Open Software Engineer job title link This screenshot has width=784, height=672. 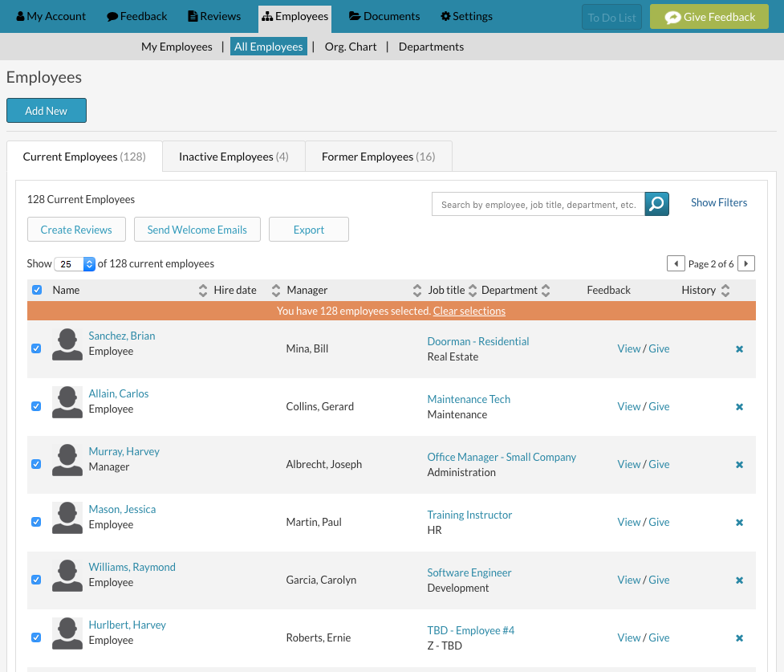[469, 572]
